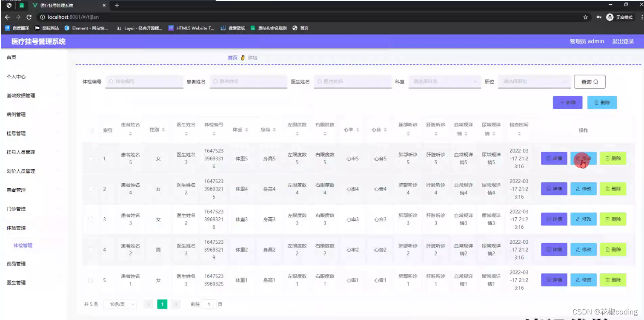Click the 查询 search button

[x=590, y=82]
